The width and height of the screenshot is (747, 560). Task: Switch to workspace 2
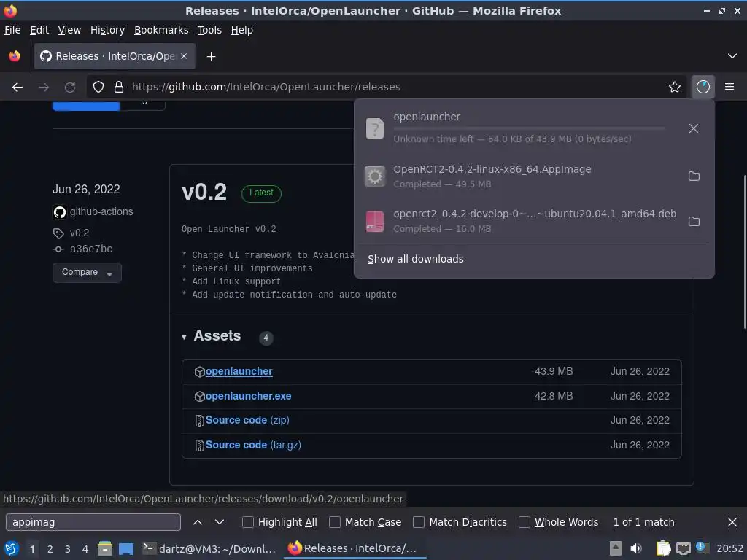50,549
